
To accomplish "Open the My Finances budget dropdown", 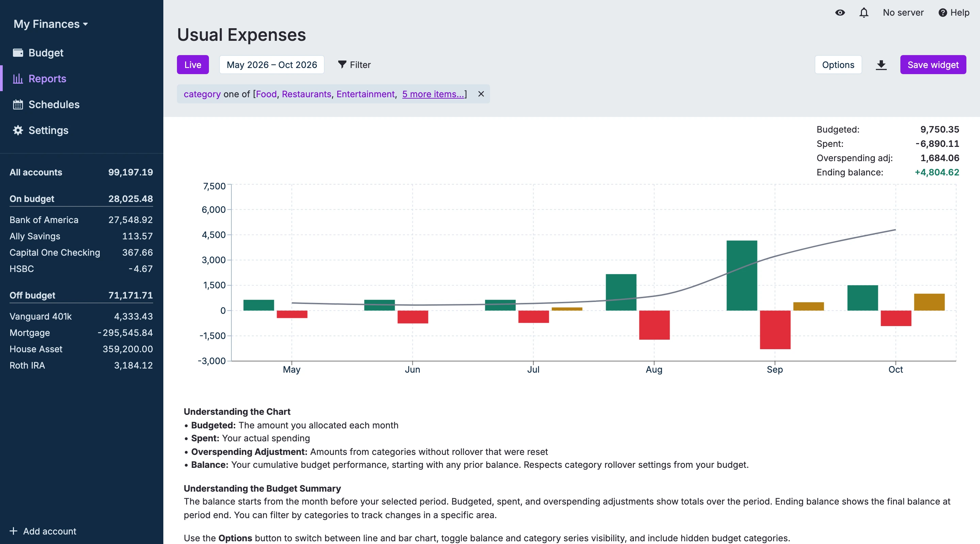I will (x=51, y=24).
